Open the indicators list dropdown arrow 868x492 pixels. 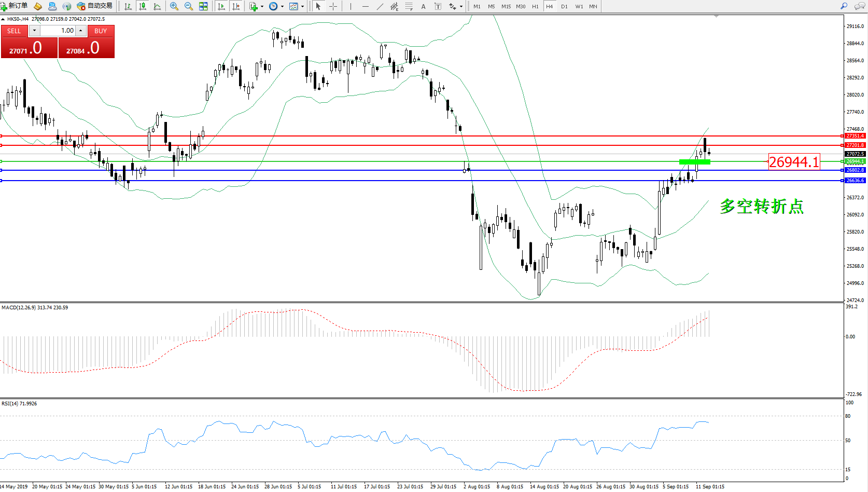tap(262, 7)
